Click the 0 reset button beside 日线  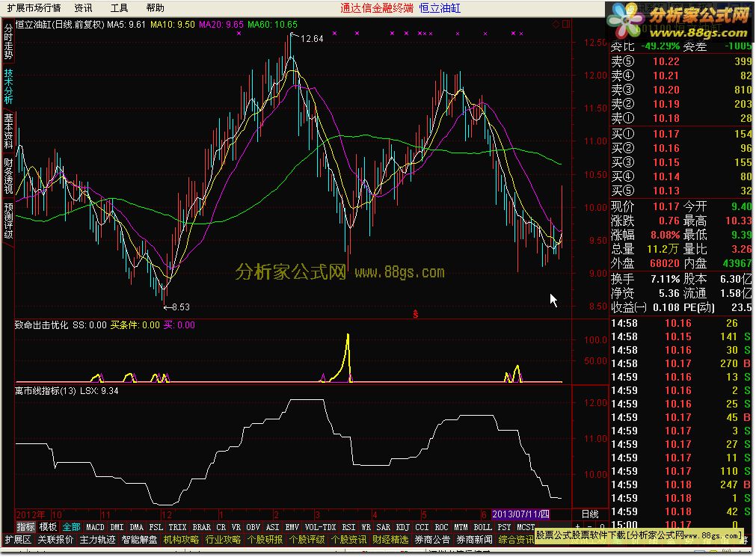click(601, 526)
